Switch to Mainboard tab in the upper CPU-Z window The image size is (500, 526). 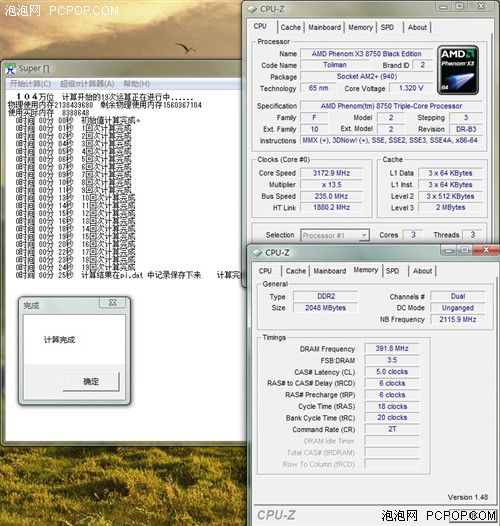click(x=324, y=28)
